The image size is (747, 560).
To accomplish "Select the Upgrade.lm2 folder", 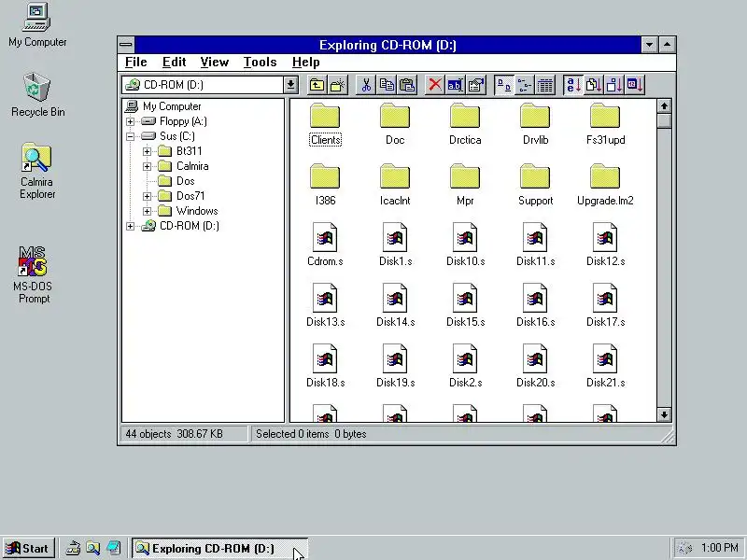I will click(605, 185).
